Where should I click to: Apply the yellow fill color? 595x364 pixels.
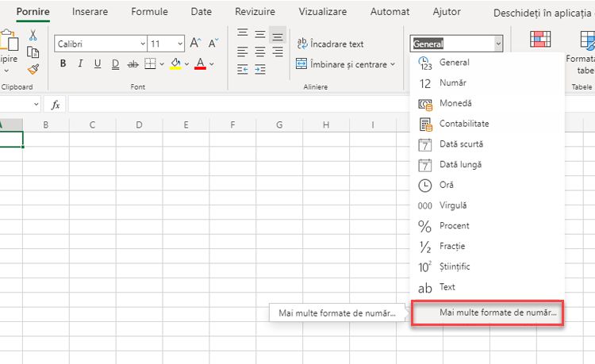(175, 63)
